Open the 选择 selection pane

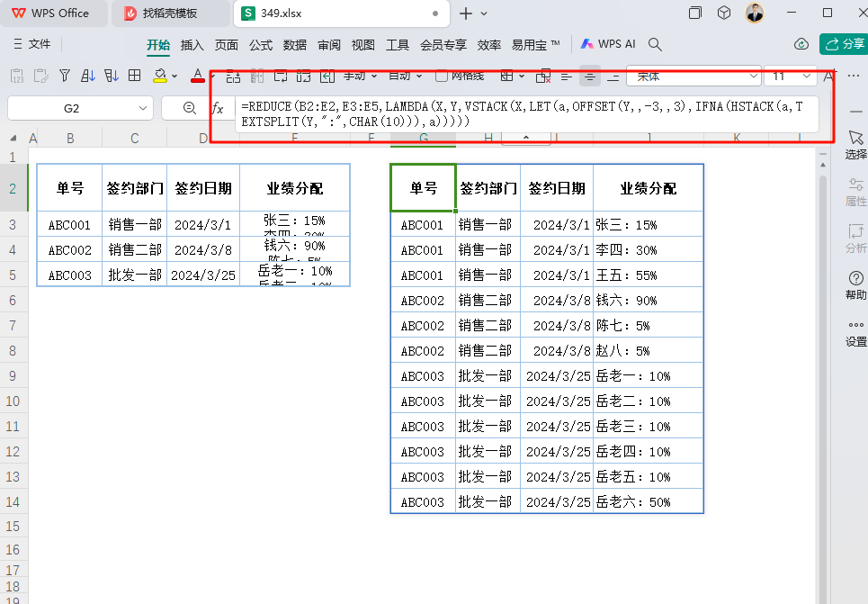pyautogui.click(x=855, y=145)
